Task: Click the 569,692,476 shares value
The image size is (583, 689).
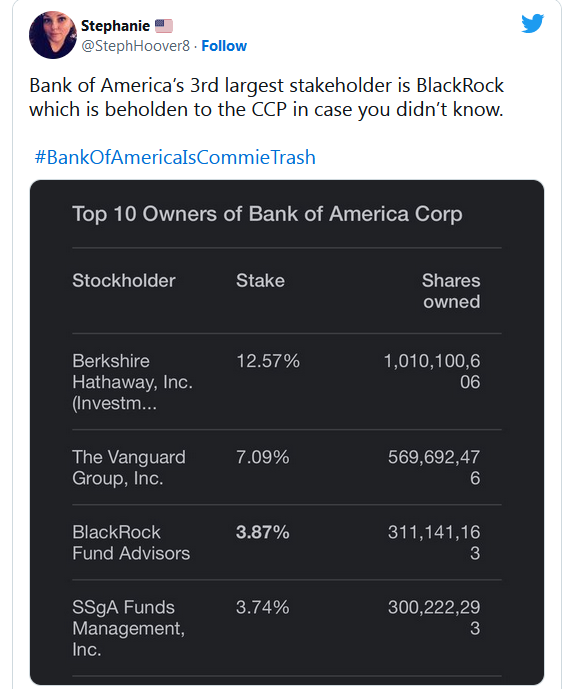Action: click(x=434, y=468)
